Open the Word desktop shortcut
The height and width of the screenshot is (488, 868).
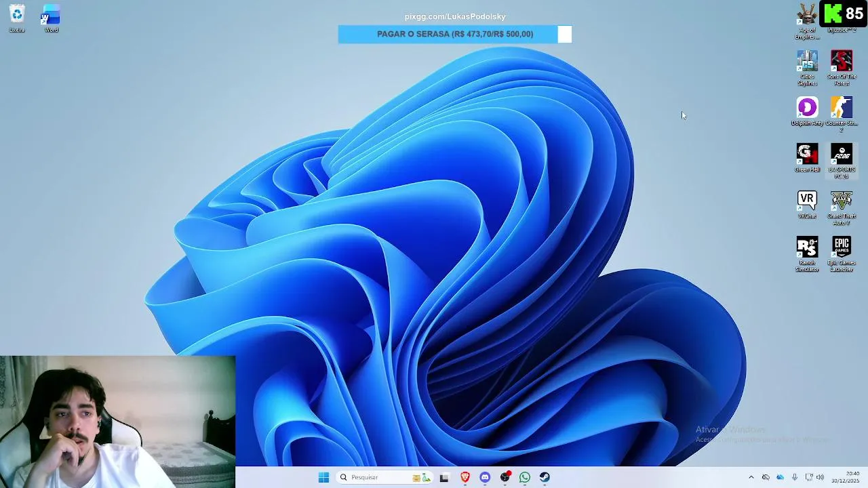pos(51,18)
